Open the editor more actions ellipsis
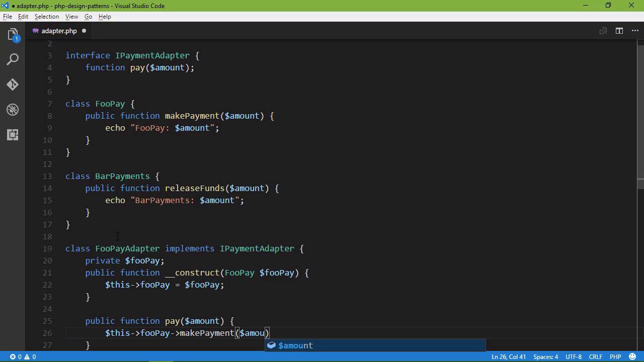This screenshot has height=362, width=644. click(635, 31)
